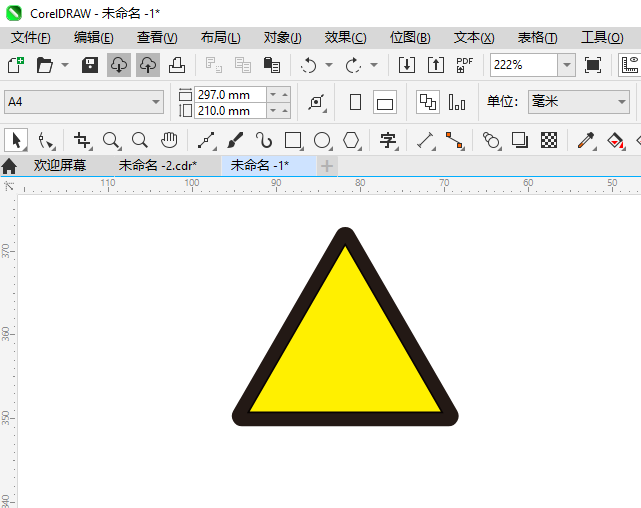Toggle the rulers icon
641x508 pixels.
click(630, 65)
